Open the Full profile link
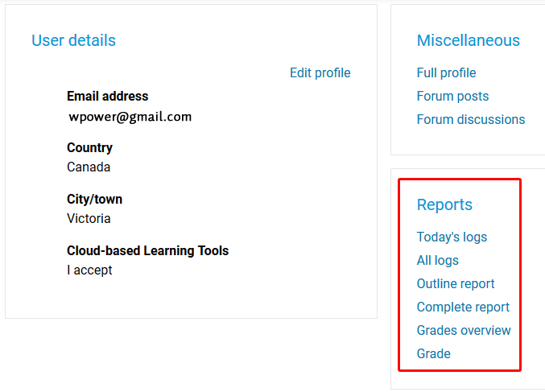545x392 pixels. [x=446, y=73]
